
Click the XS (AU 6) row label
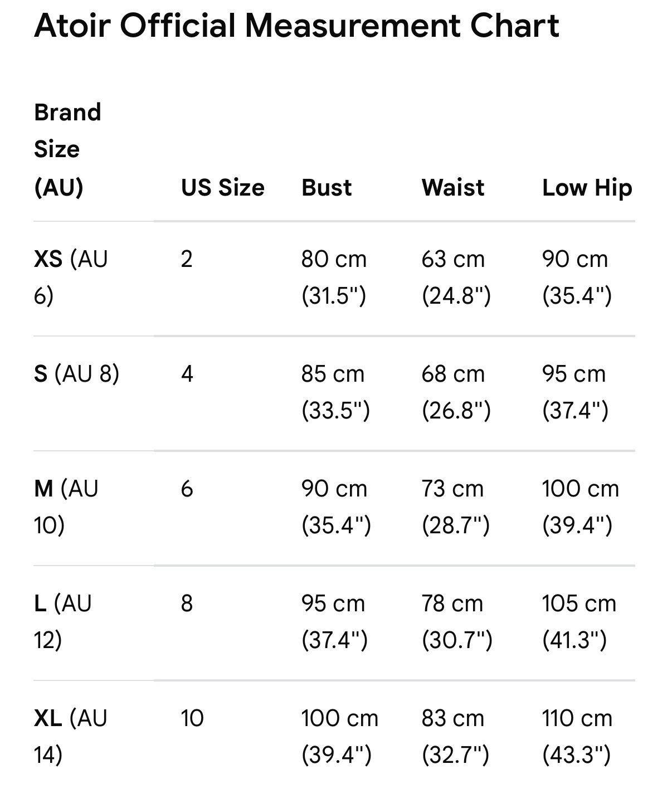[71, 277]
